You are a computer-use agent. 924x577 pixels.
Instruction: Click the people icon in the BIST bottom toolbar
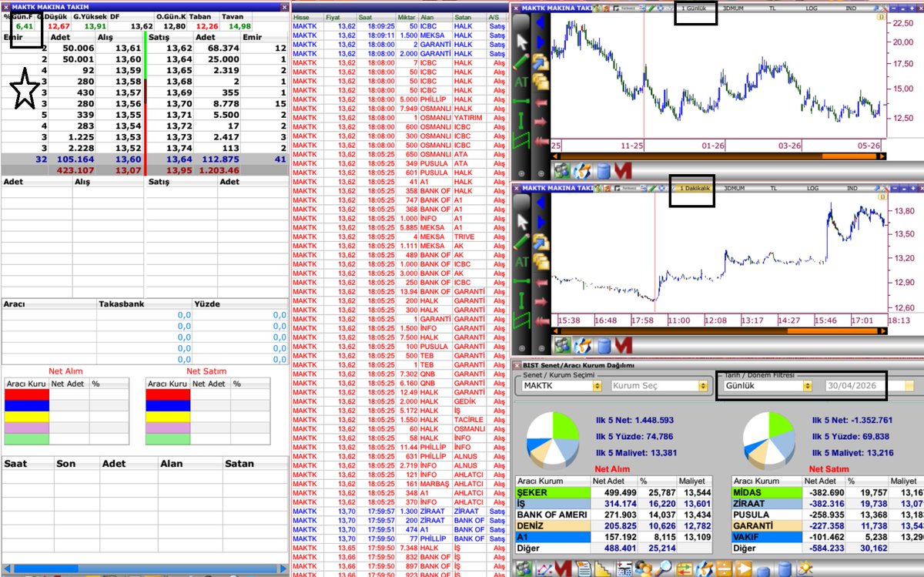(644, 569)
